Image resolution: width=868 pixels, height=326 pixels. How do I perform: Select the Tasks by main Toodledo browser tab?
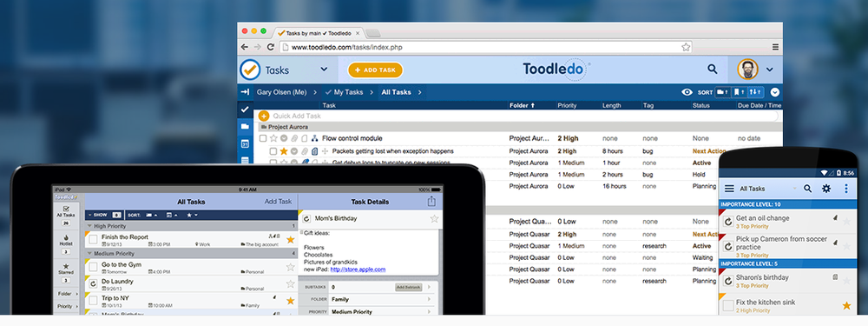[x=319, y=33]
